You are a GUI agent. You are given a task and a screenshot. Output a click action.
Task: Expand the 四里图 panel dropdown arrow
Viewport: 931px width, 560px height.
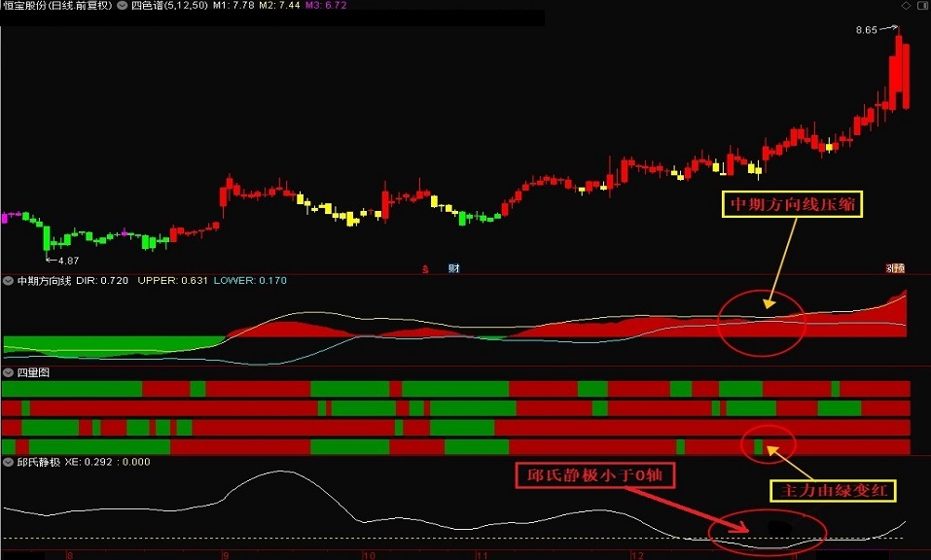click(x=8, y=371)
